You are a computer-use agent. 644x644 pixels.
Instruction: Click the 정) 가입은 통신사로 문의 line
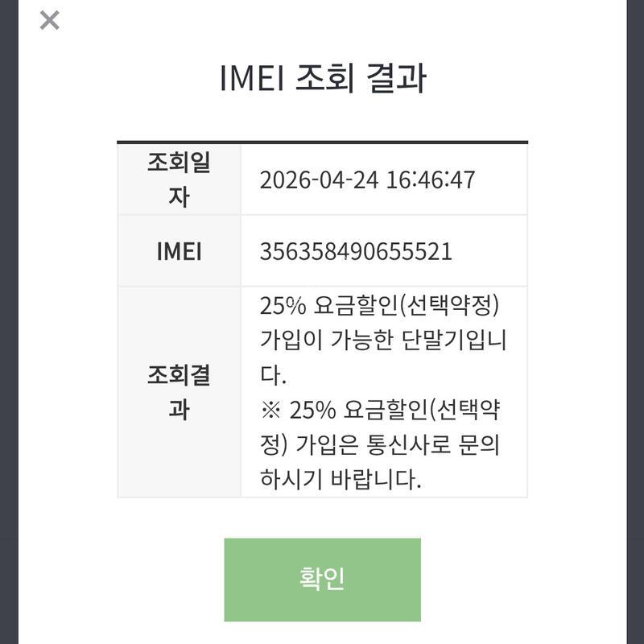tap(385, 445)
